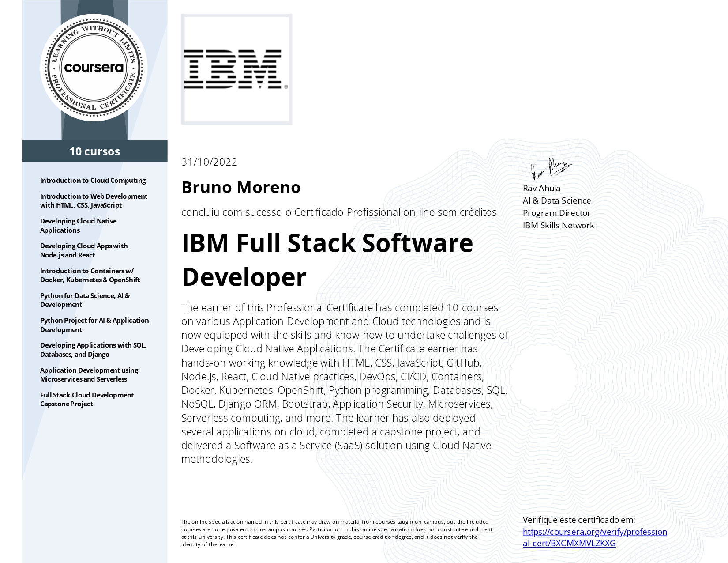Click 'concluiu com sucesso' completion line
The image size is (728, 563).
pos(339,212)
